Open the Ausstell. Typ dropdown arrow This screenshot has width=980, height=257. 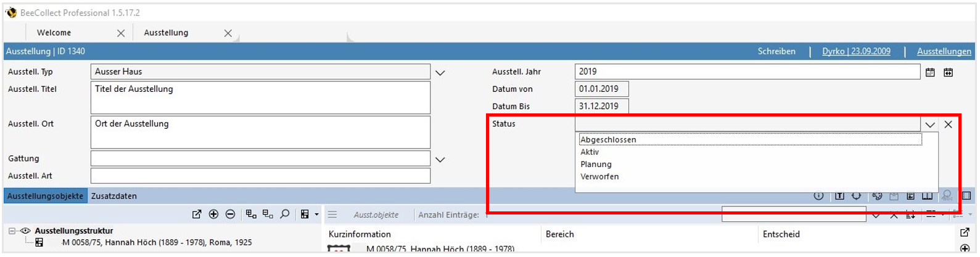[x=440, y=73]
